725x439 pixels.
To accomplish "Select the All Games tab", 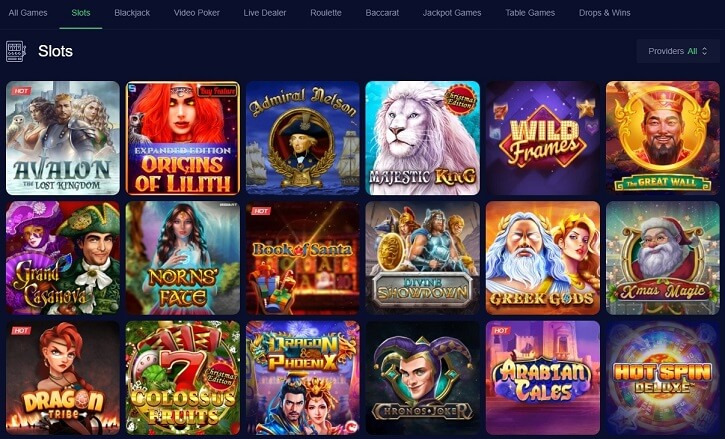I will pyautogui.click(x=28, y=13).
